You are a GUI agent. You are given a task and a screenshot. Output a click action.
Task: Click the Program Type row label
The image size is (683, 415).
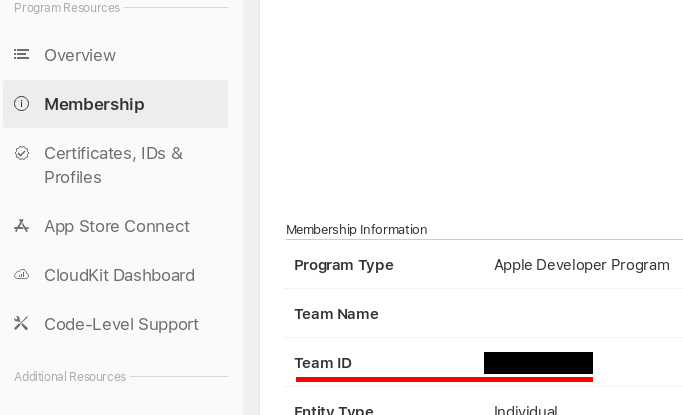pos(344,265)
